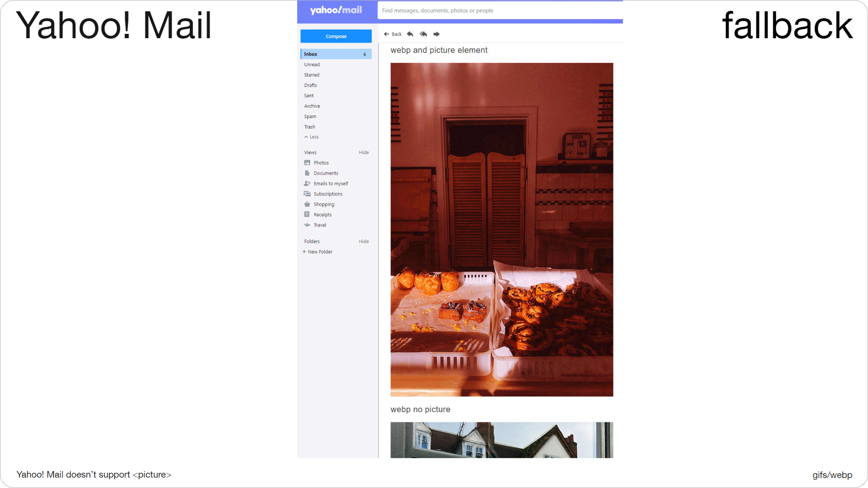
Task: Select the Travel view icon
Action: pyautogui.click(x=307, y=225)
